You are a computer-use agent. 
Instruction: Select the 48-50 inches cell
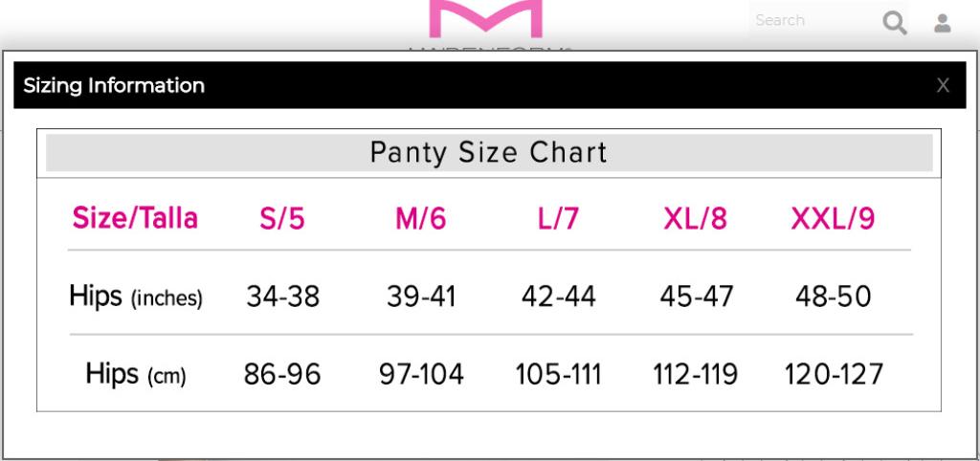[833, 296]
